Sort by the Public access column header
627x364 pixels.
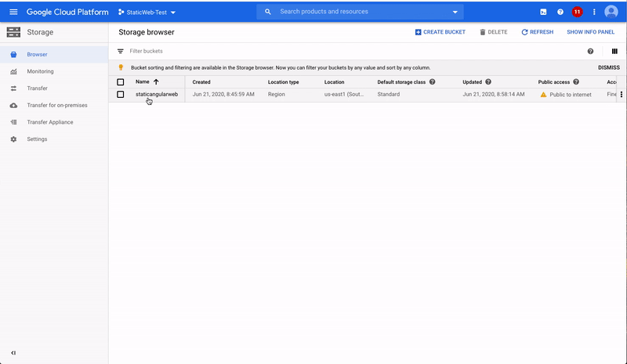click(x=554, y=82)
